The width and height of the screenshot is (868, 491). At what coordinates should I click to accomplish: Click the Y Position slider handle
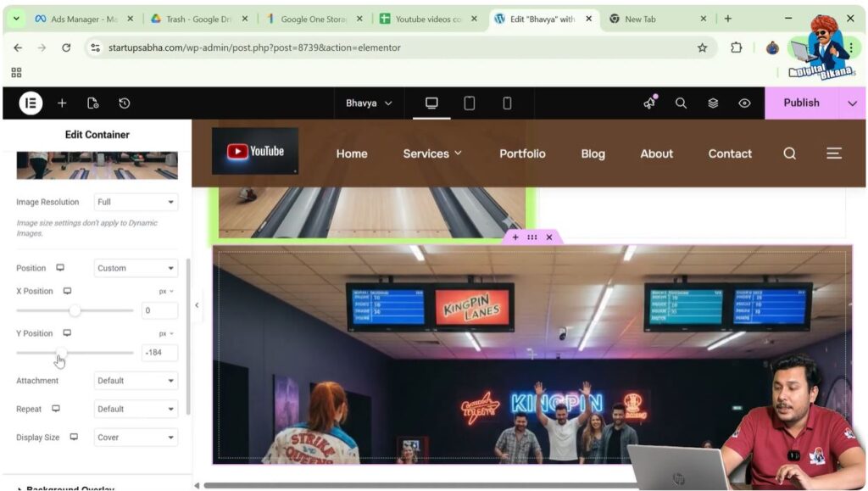point(61,352)
